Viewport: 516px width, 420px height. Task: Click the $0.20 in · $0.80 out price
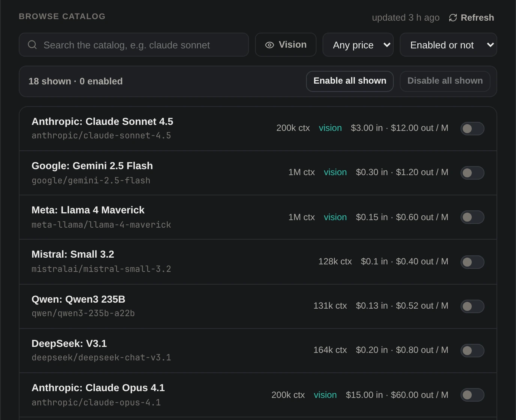point(402,350)
